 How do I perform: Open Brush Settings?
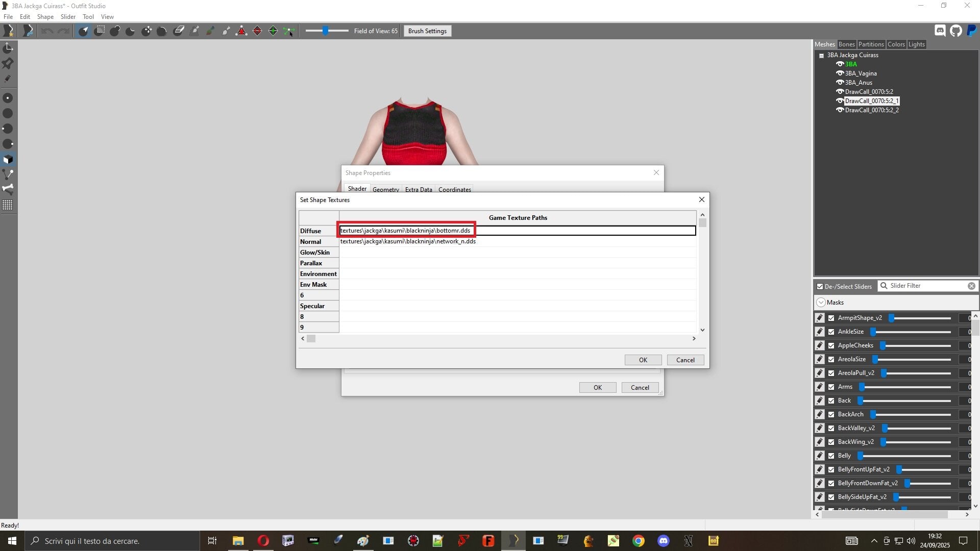click(x=427, y=31)
